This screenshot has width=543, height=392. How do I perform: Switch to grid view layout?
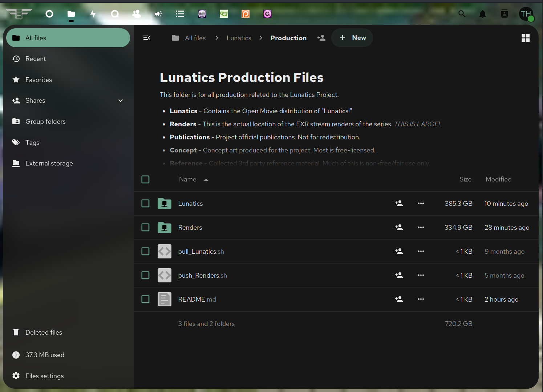click(526, 38)
